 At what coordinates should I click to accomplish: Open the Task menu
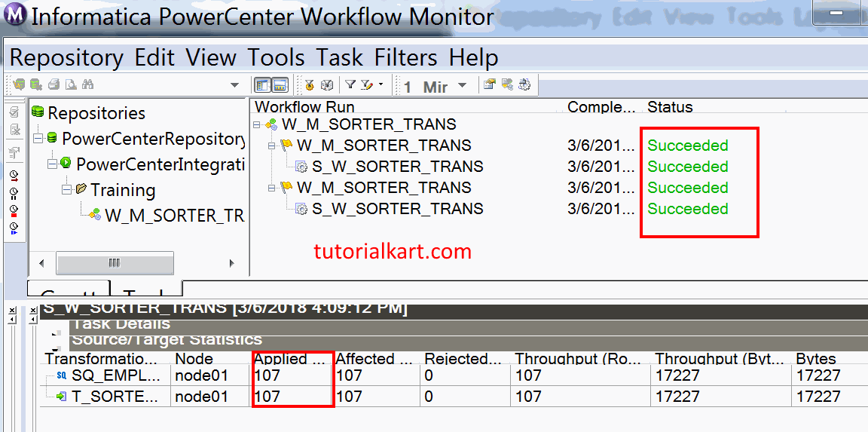coord(339,57)
